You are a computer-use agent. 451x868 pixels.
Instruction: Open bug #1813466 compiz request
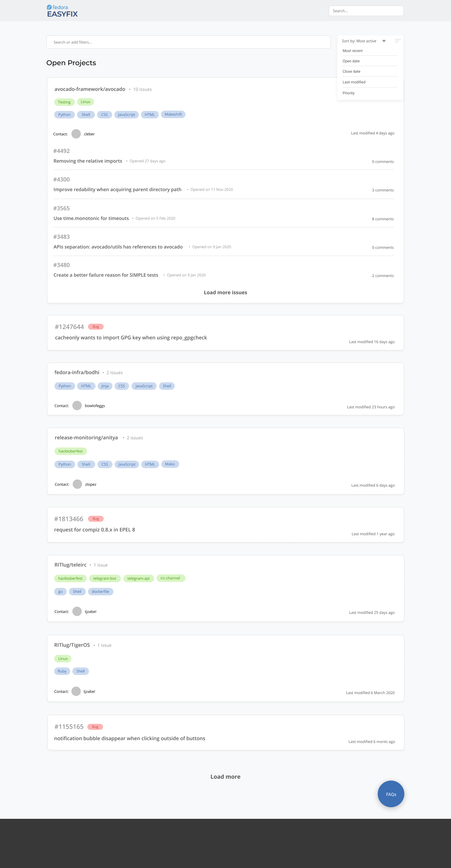[94, 530]
